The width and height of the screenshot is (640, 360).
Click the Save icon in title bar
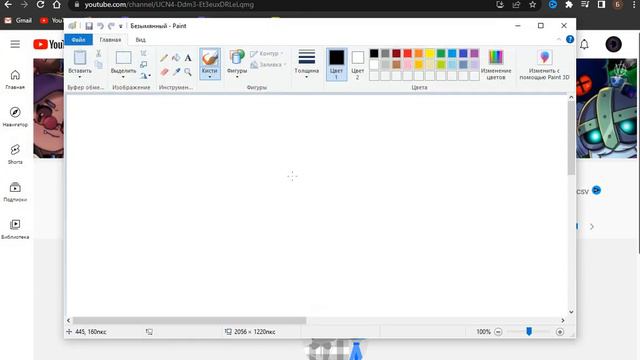[x=89, y=26]
